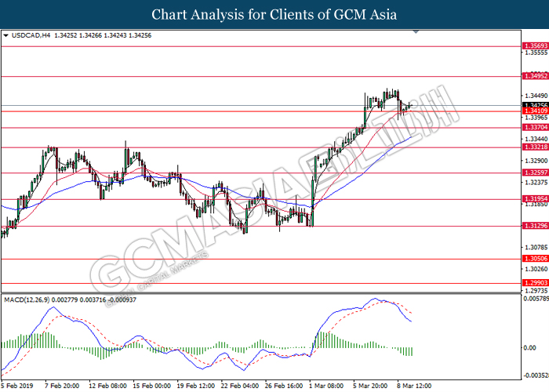The width and height of the screenshot is (549, 392).
Task: Click the 5 Feb 2019 date label
Action: tap(17, 386)
